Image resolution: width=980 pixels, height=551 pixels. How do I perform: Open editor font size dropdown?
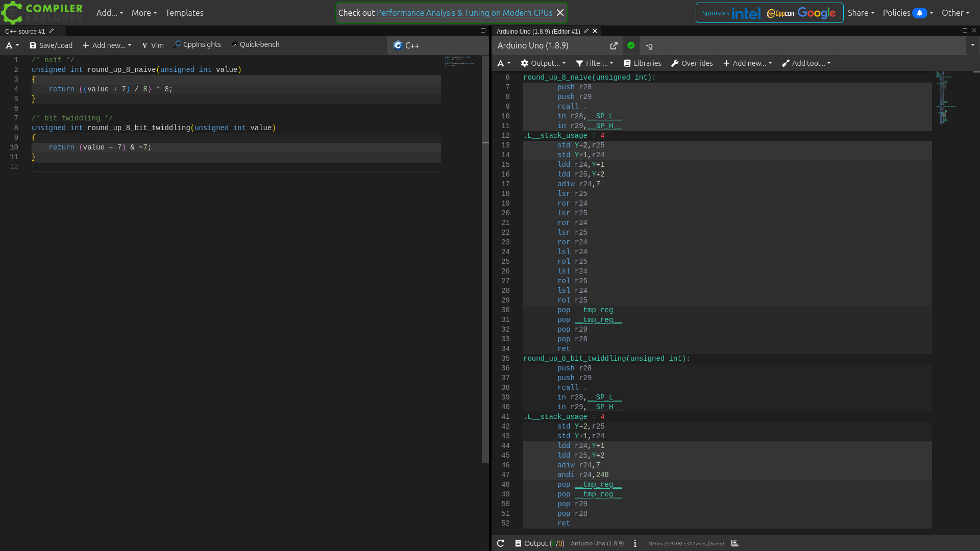12,45
